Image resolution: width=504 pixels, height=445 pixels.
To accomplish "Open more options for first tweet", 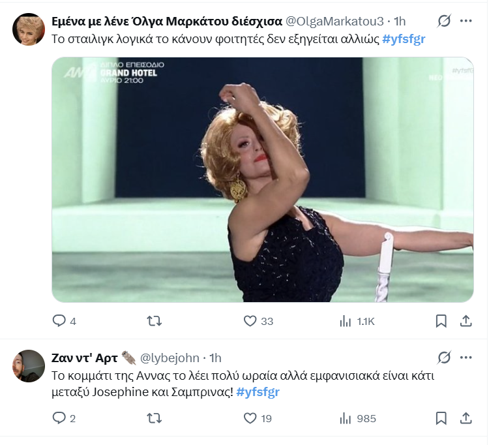I will click(466, 22).
